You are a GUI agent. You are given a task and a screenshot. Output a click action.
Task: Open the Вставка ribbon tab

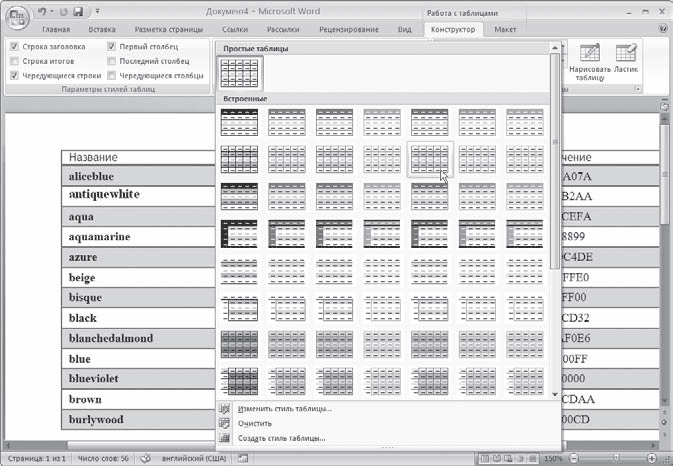(102, 29)
